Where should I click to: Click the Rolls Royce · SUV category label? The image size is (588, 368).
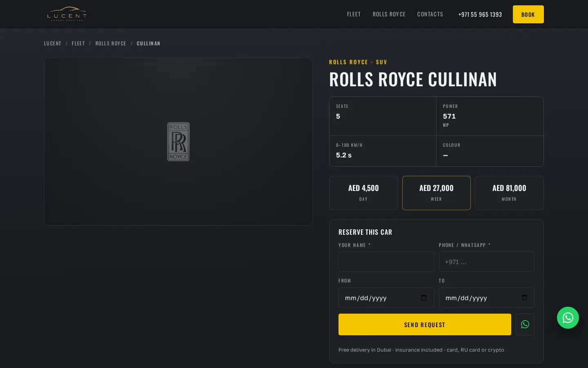tap(358, 62)
